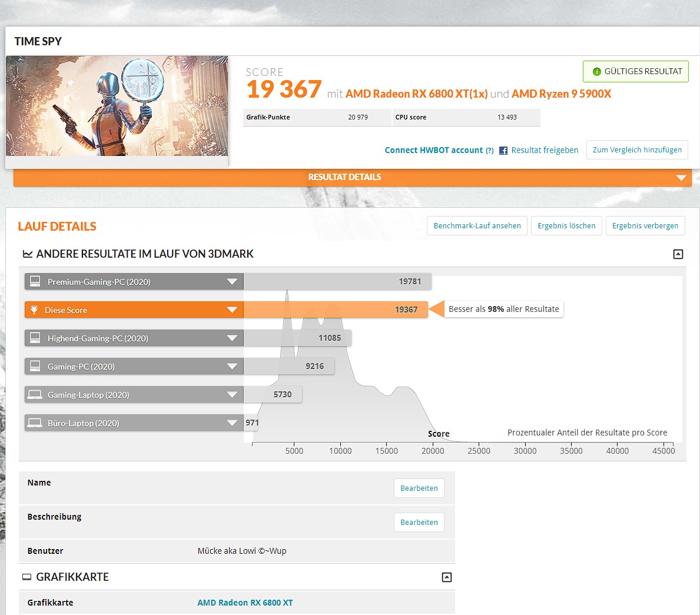This screenshot has height=615, width=700.
Task: Click Resultat freigeben link
Action: 545,151
